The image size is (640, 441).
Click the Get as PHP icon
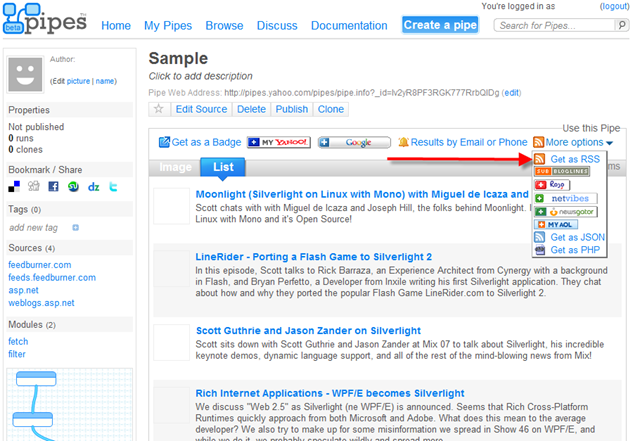[540, 250]
